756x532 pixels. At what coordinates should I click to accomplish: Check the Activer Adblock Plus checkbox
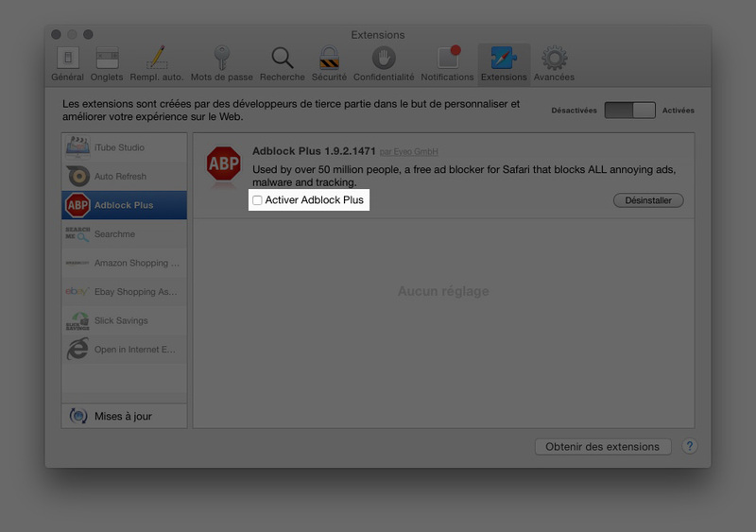[257, 200]
